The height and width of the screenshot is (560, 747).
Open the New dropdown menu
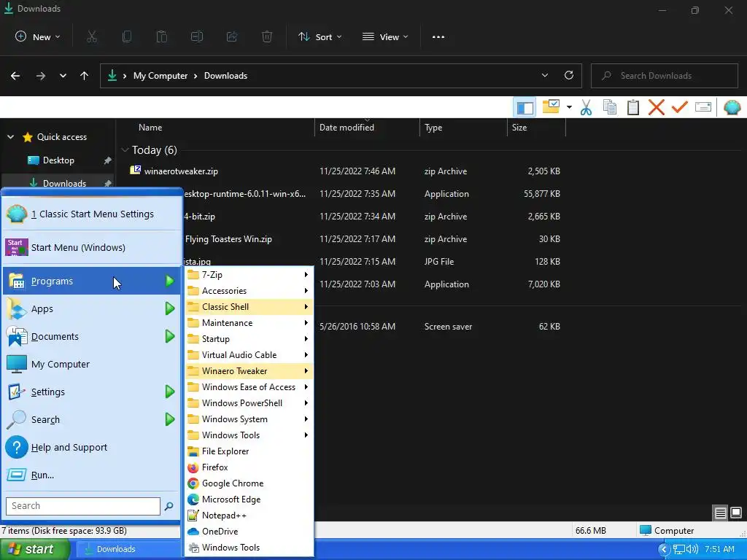point(38,36)
